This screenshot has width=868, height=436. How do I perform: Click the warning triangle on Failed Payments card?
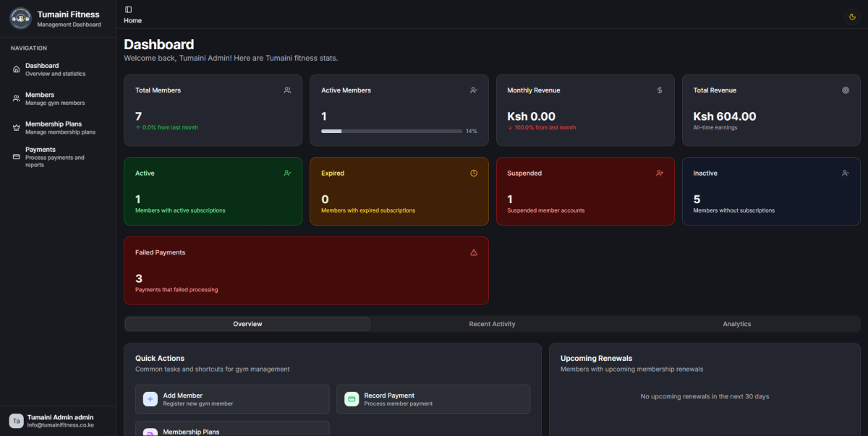474,252
